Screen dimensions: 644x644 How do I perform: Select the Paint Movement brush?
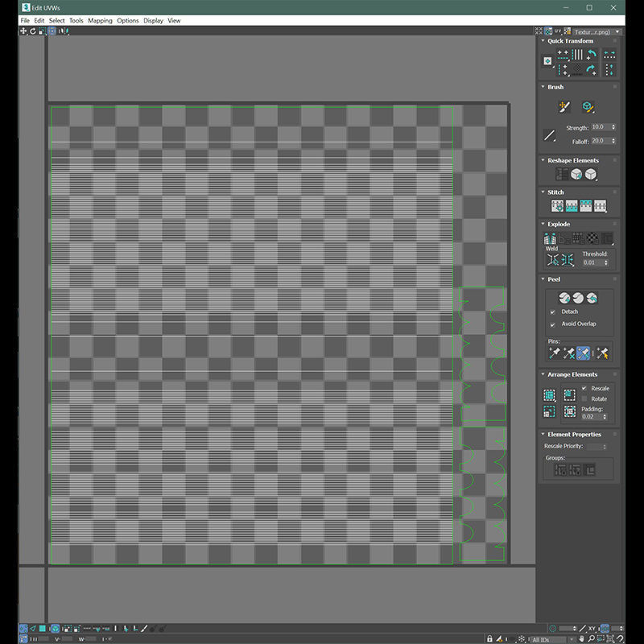(564, 107)
